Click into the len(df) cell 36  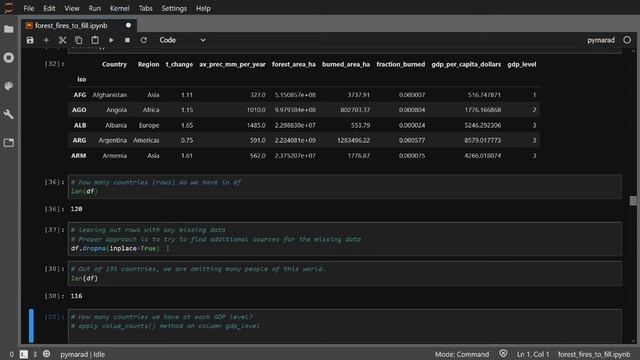point(345,187)
